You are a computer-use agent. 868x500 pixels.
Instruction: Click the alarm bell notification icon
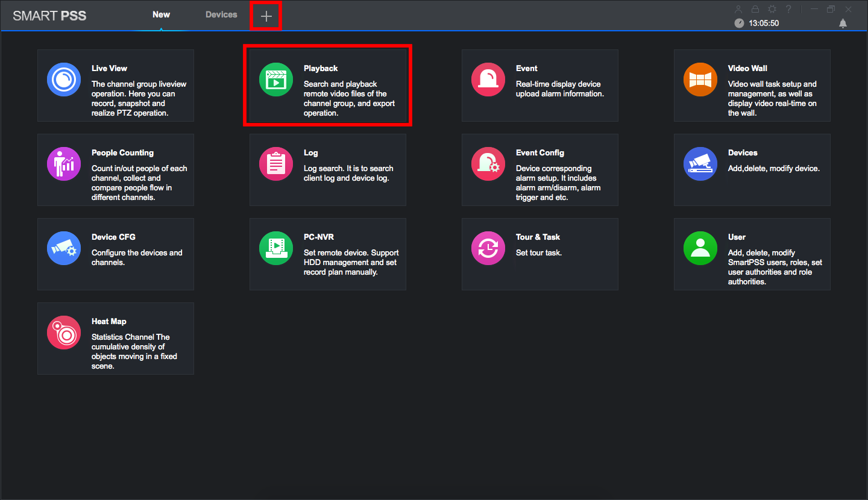843,23
